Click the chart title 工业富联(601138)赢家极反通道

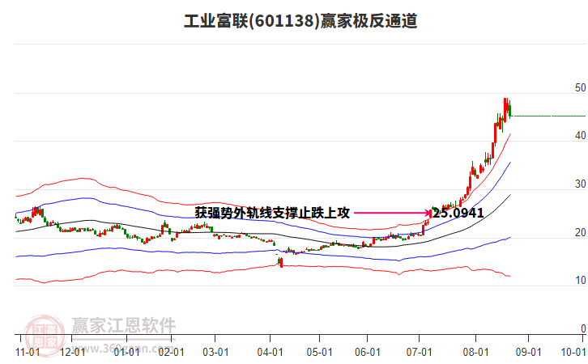point(300,21)
